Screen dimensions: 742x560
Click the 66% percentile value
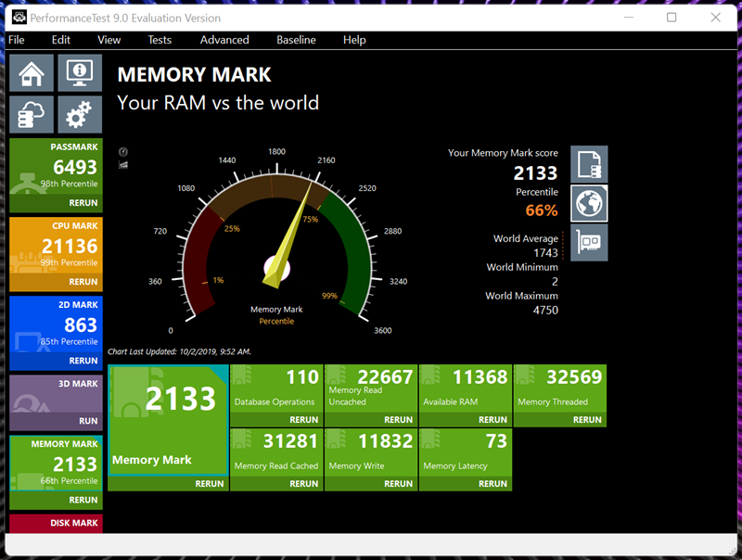pyautogui.click(x=542, y=210)
